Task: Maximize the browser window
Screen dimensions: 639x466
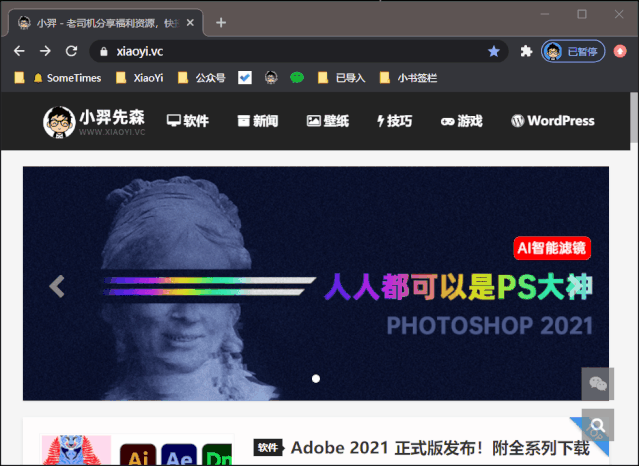Action: tap(582, 14)
